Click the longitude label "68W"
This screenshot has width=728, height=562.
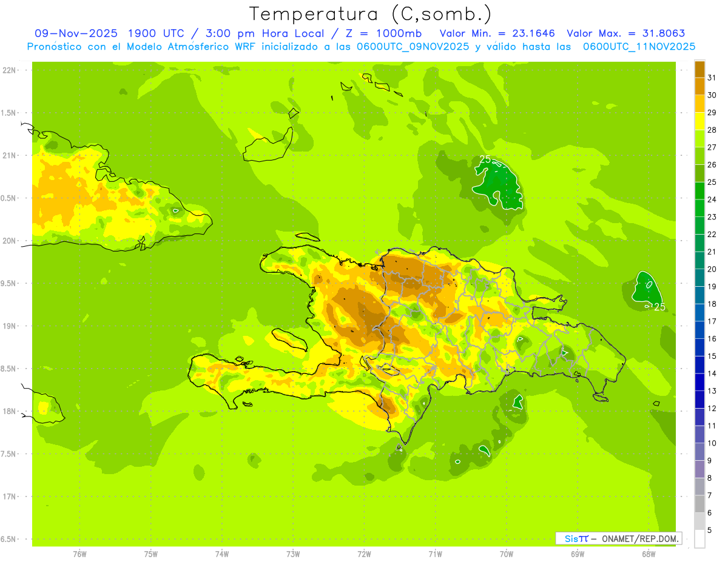click(649, 554)
